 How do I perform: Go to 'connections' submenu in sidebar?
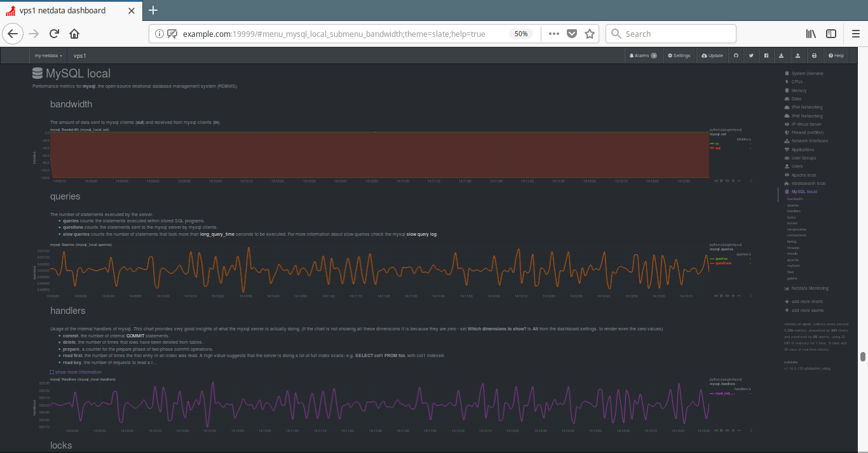coord(796,235)
